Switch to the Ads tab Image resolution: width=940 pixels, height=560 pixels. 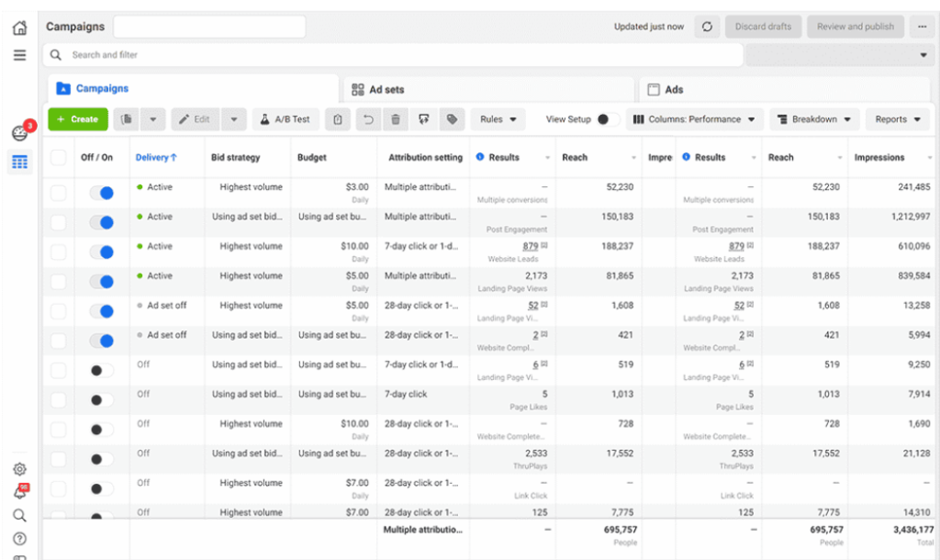tap(785, 89)
